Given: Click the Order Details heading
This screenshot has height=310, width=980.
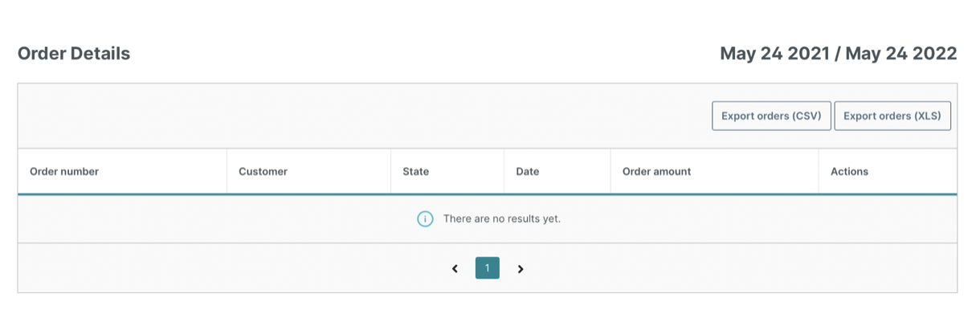Looking at the screenshot, I should tap(74, 54).
